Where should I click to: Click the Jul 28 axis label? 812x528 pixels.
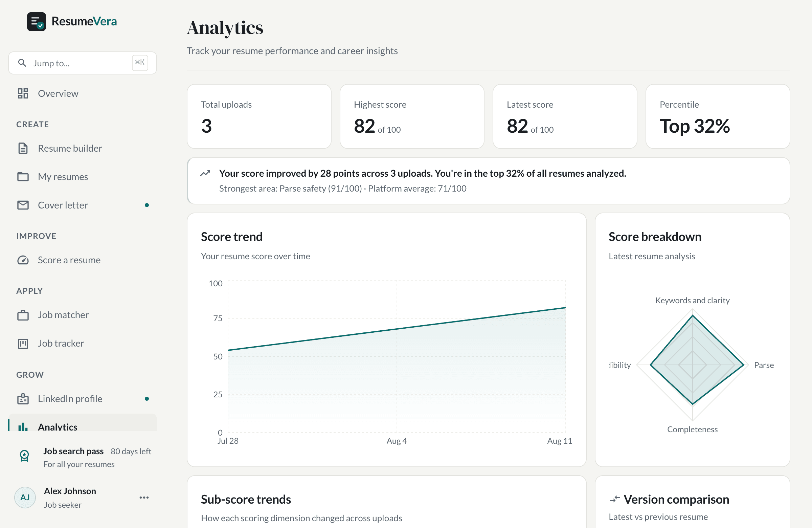click(x=228, y=441)
